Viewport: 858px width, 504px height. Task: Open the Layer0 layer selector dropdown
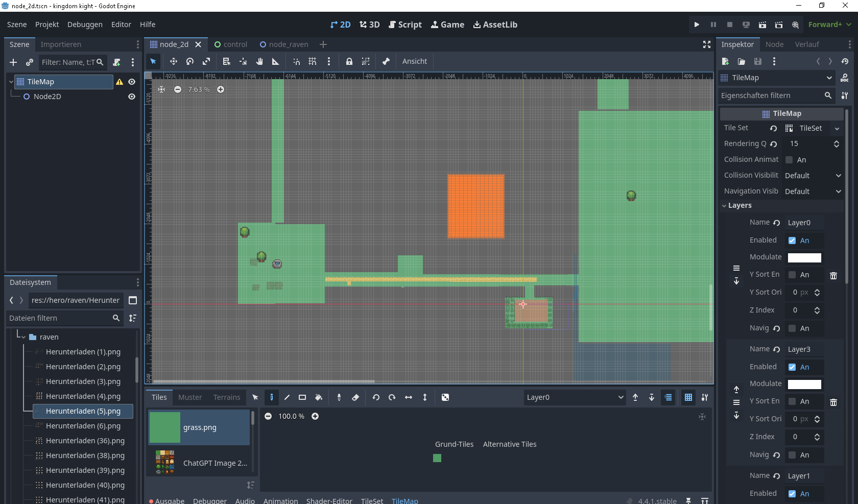coord(575,397)
